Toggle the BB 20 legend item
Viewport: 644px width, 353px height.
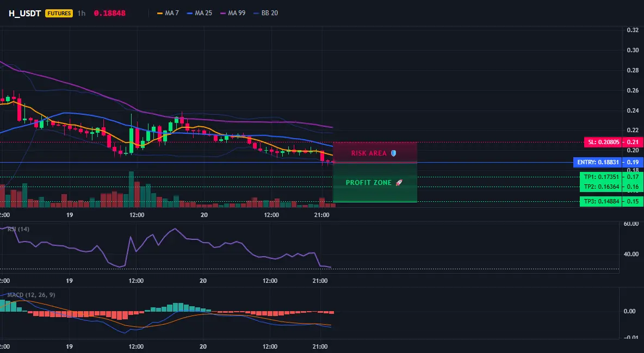266,13
